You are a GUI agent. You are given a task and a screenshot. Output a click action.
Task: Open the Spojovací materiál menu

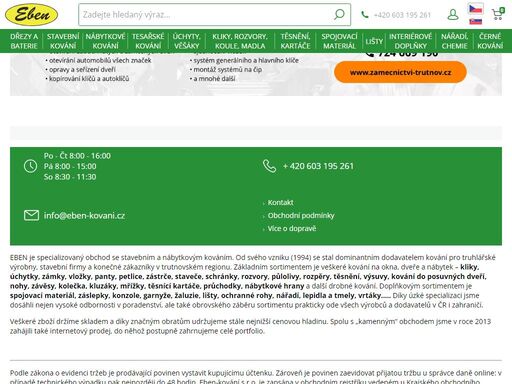pyautogui.click(x=339, y=41)
